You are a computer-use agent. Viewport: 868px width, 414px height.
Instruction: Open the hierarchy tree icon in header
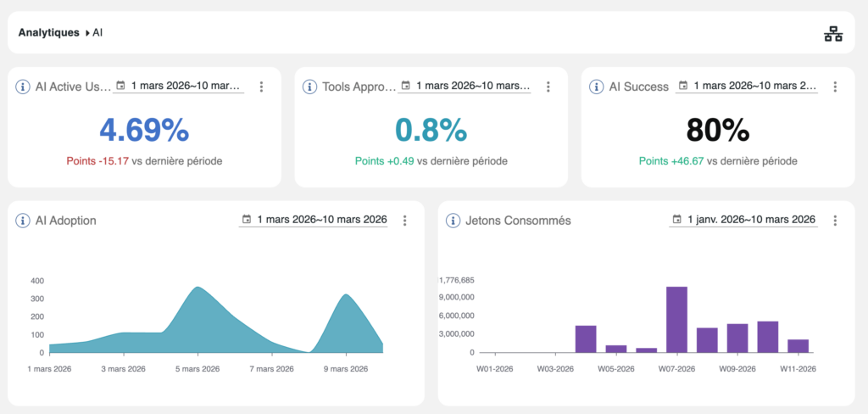(x=833, y=34)
